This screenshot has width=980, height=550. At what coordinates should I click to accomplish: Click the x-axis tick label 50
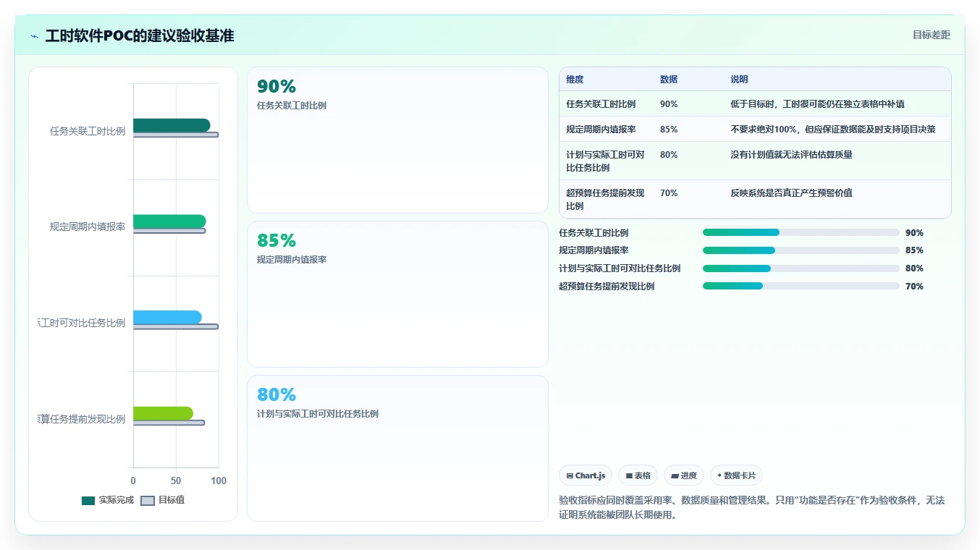[176, 481]
